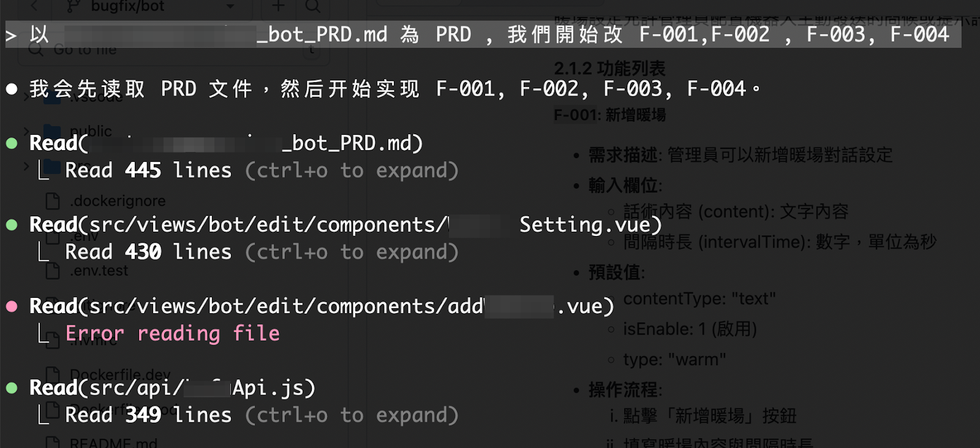Open the .env.test file
The image size is (980, 448).
(99, 271)
